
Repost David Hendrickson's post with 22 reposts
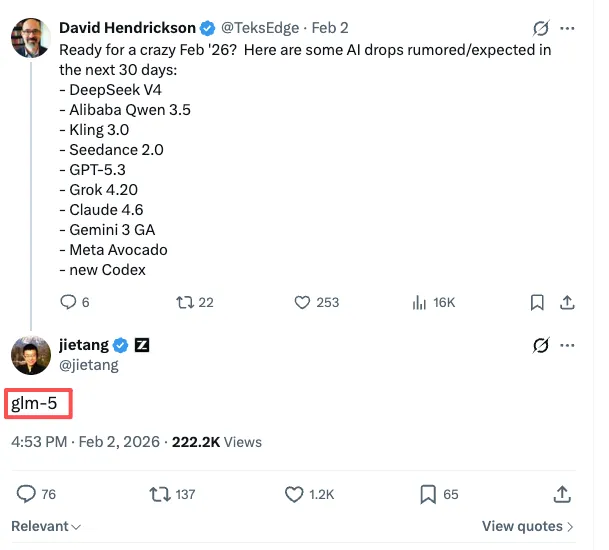(x=185, y=302)
